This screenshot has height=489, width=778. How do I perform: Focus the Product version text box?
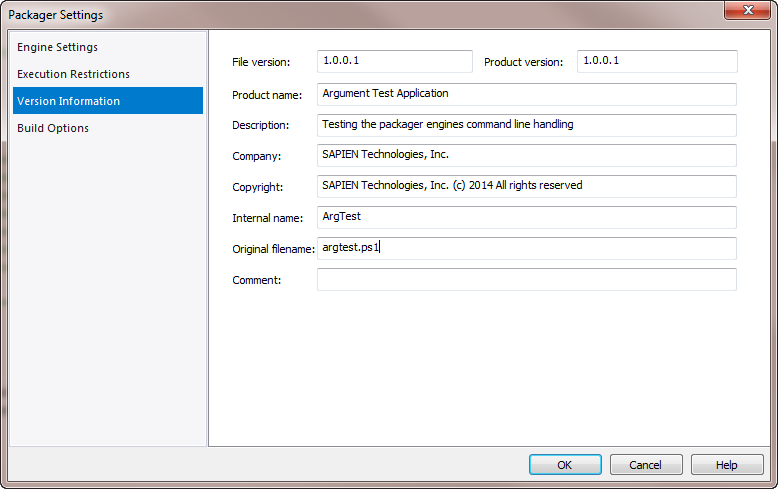(x=657, y=61)
